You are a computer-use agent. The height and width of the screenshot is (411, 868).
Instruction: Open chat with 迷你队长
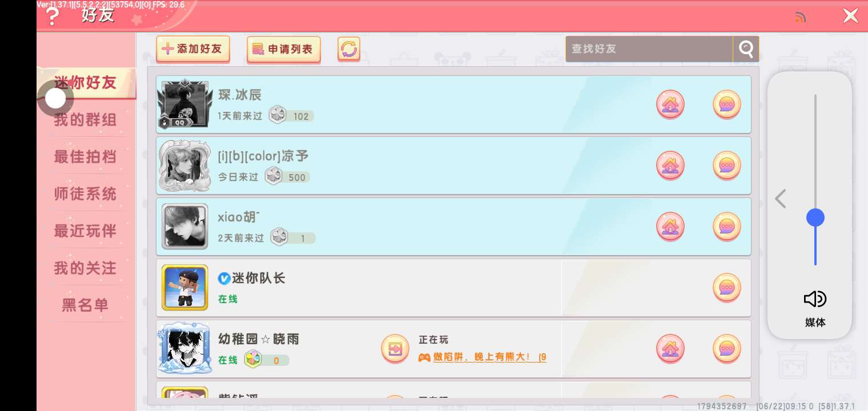click(x=726, y=288)
